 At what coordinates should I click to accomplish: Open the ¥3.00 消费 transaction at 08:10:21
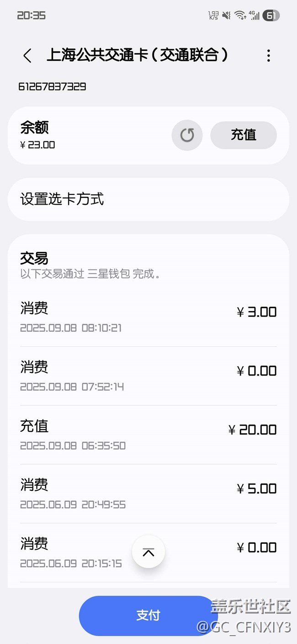pos(148,317)
